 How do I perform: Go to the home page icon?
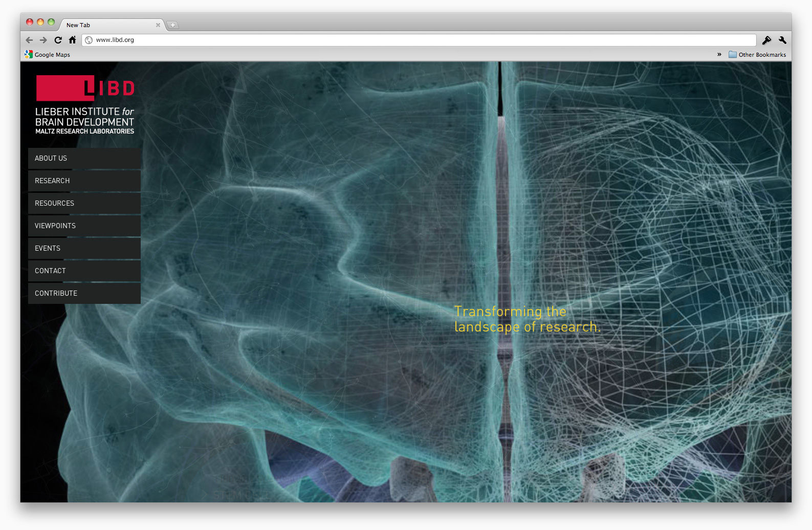72,40
